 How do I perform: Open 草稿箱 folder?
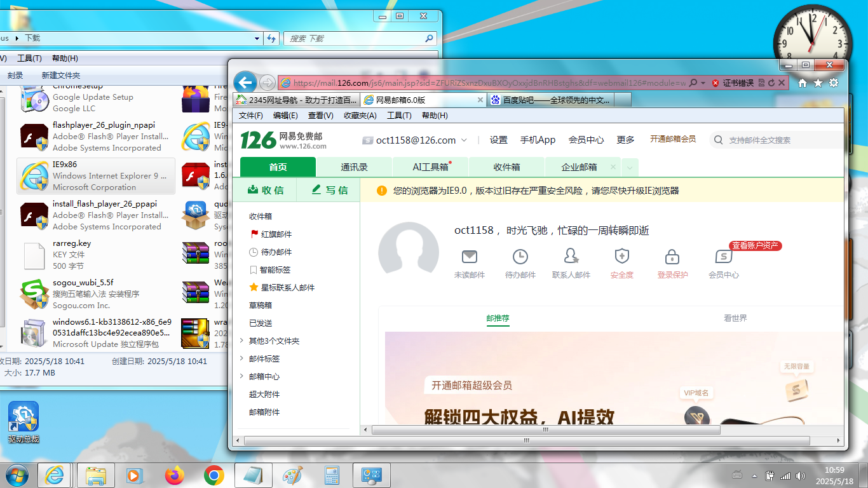click(261, 306)
